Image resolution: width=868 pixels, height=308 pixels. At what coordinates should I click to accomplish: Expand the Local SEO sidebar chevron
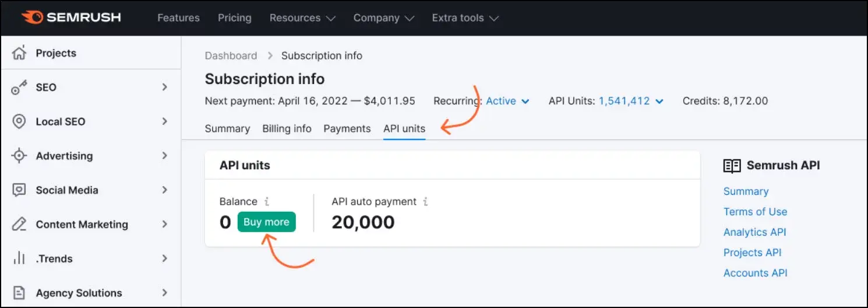pyautogui.click(x=165, y=121)
